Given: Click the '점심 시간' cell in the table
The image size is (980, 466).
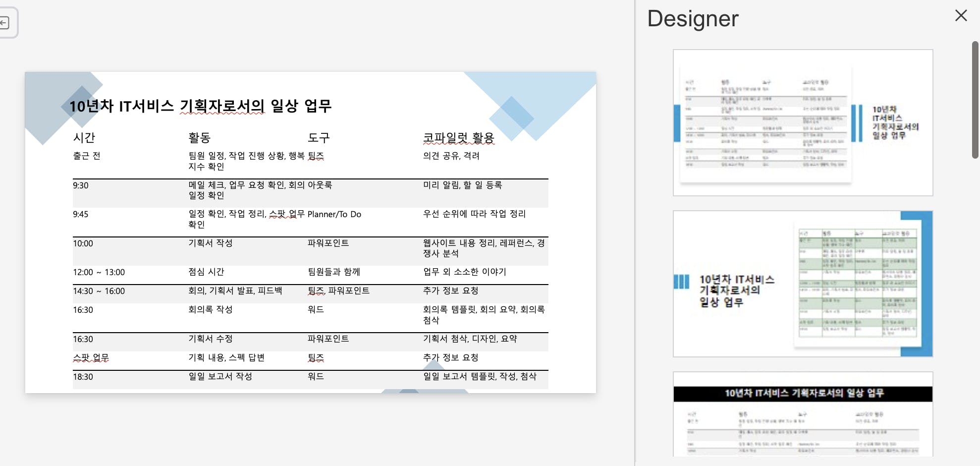Looking at the screenshot, I should pos(205,272).
